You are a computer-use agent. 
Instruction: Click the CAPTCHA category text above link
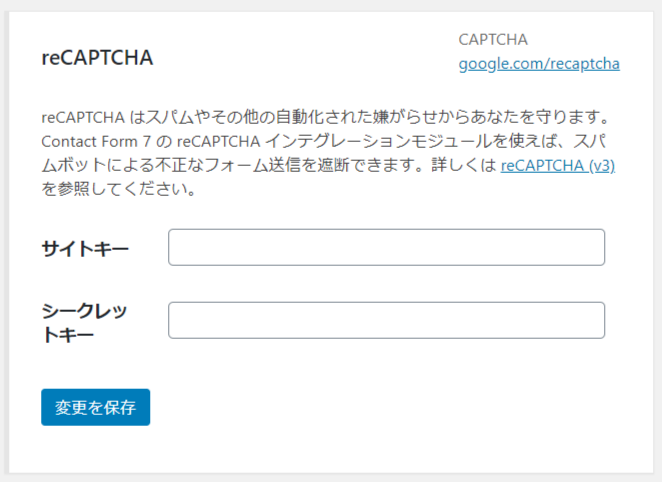click(492, 40)
